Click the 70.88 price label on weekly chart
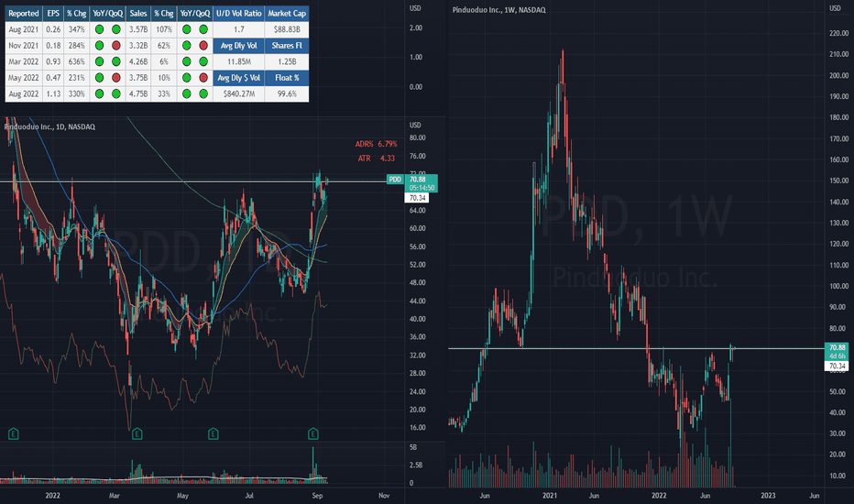This screenshot has height=504, width=854. coord(838,347)
